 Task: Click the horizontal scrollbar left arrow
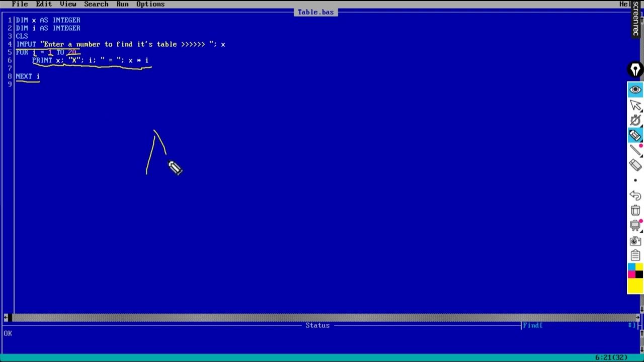click(6, 317)
